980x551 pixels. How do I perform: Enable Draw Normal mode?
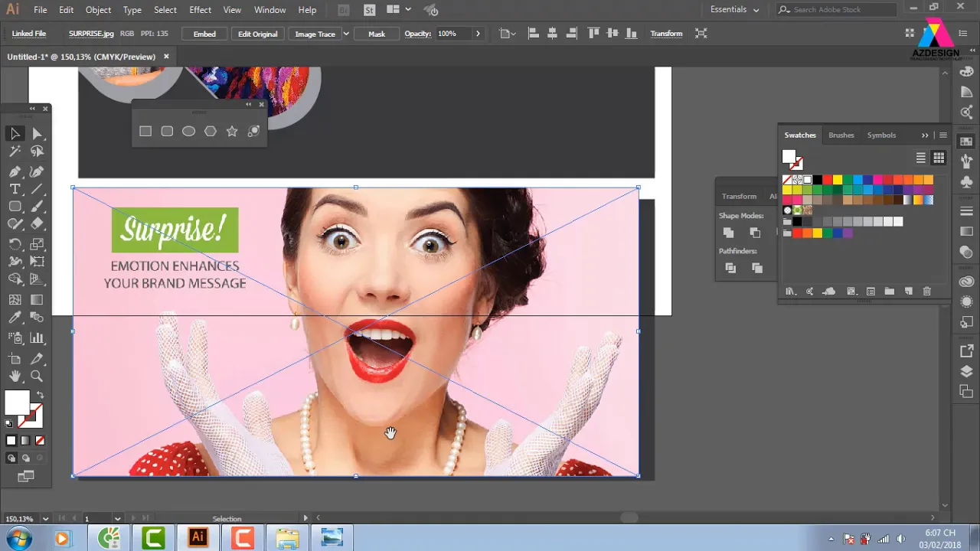[11, 458]
